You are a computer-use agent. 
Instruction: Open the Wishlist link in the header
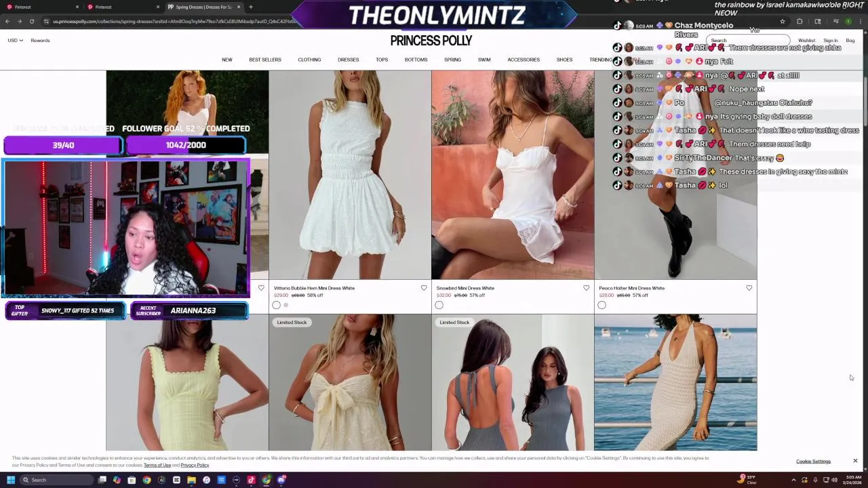click(x=806, y=41)
